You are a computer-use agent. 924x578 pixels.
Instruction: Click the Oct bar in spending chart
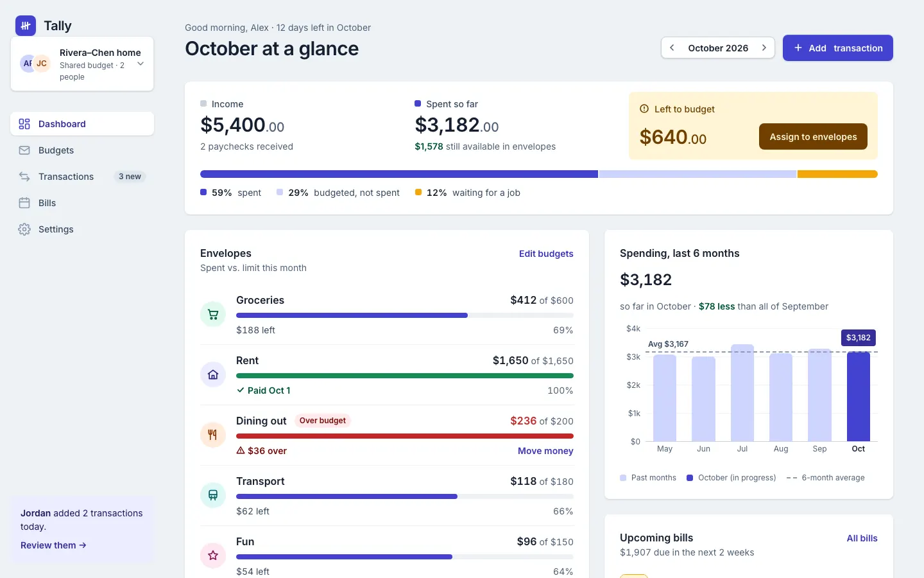click(859, 396)
